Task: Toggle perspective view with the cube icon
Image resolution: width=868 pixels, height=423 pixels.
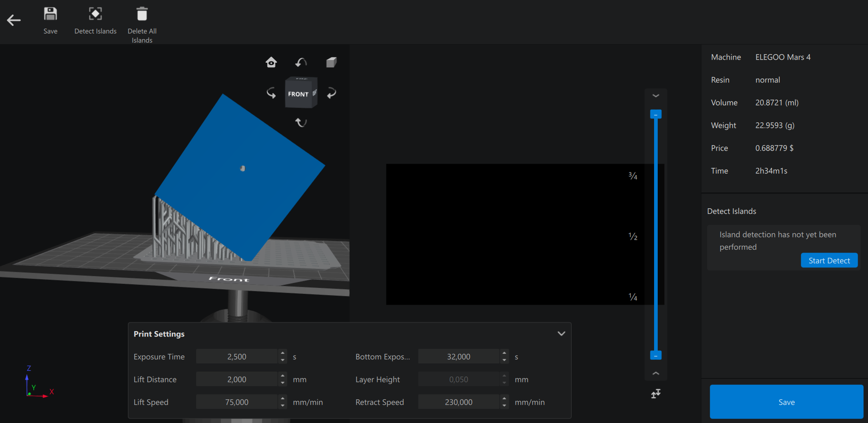Action: point(331,62)
